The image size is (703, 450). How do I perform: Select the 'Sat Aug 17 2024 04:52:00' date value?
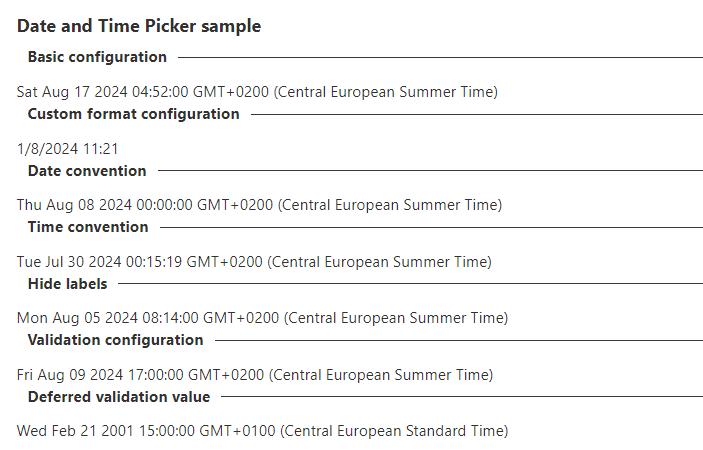click(x=257, y=92)
